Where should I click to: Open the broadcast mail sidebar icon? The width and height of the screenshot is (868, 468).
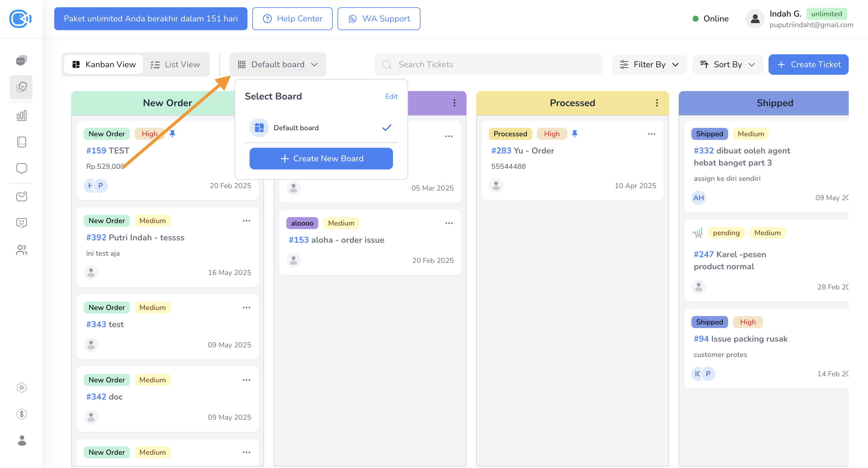click(21, 197)
